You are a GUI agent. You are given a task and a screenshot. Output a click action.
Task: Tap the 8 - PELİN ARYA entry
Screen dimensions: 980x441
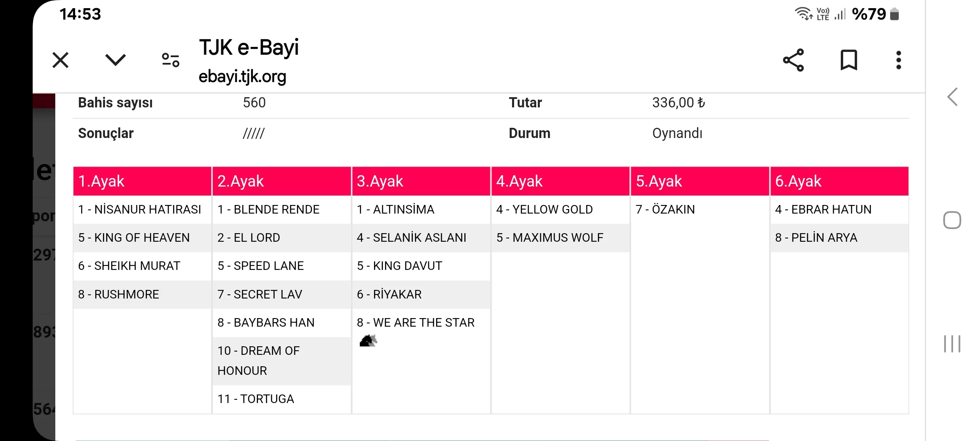click(x=816, y=238)
